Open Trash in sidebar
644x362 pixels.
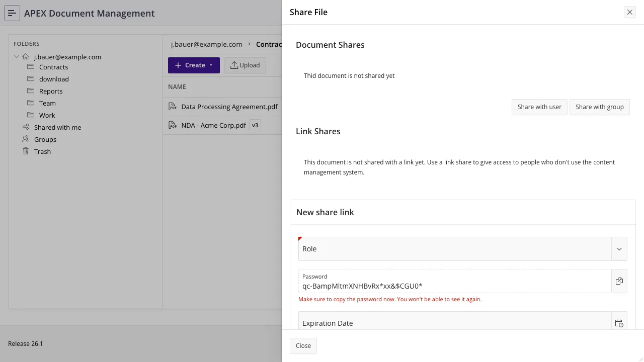tap(42, 151)
